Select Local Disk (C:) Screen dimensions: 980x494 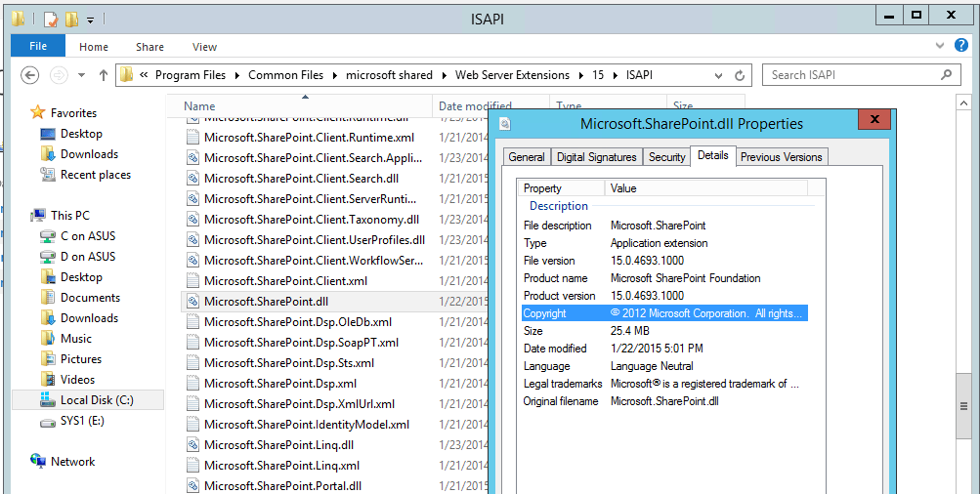pos(97,400)
